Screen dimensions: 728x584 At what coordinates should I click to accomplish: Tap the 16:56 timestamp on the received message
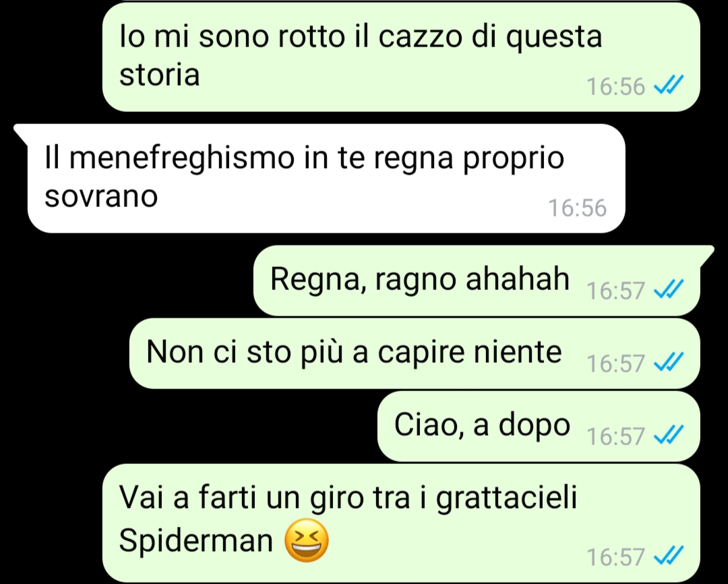coord(577,208)
